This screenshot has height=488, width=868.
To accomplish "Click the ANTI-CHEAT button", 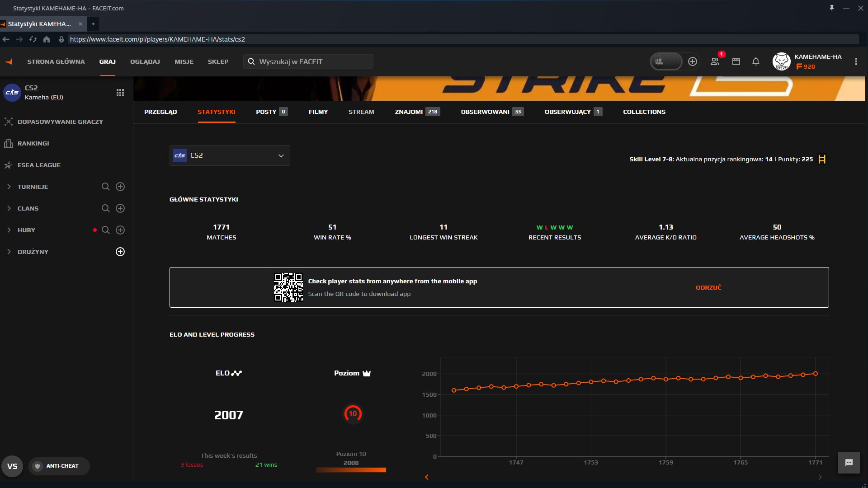I will [x=59, y=466].
